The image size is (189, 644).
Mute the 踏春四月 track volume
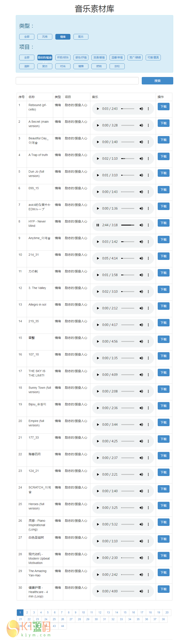(141, 458)
